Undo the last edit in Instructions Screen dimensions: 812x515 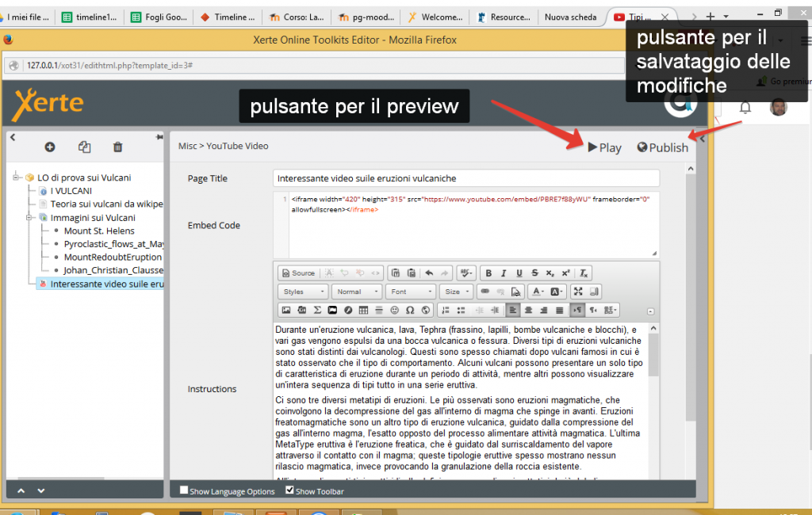click(429, 273)
